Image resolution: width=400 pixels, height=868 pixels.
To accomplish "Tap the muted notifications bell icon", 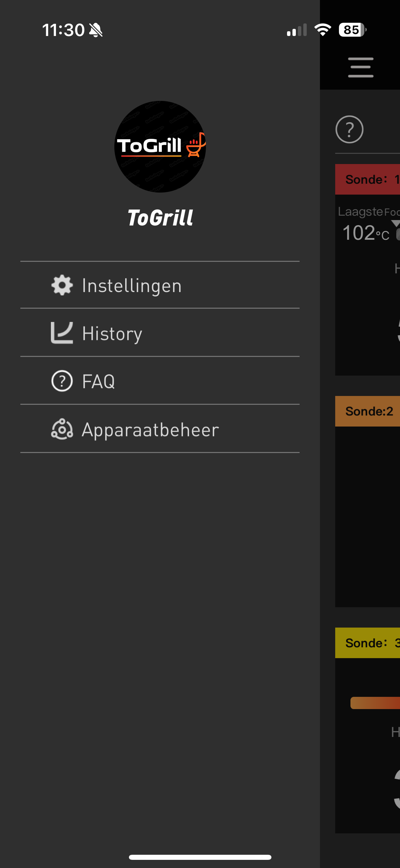I will click(x=95, y=30).
